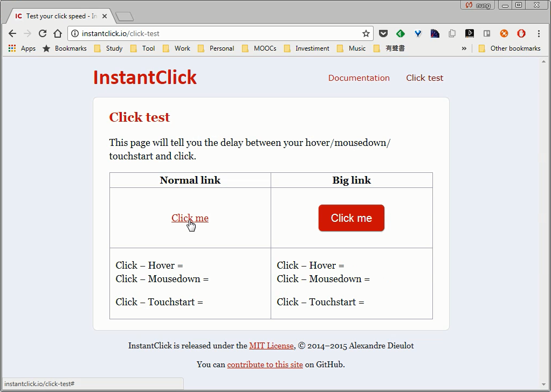Open the Apps grid shortcut

[x=22, y=48]
